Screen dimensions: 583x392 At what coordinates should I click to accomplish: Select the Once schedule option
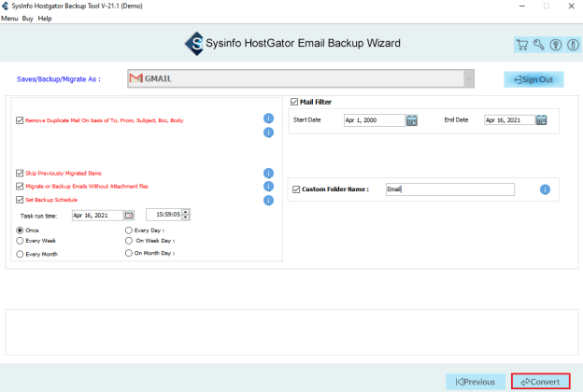20,231
